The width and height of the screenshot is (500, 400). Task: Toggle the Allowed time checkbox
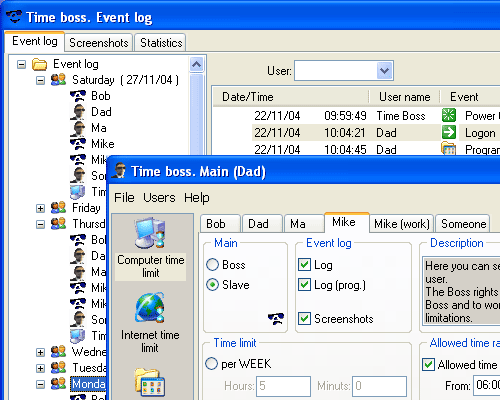click(x=428, y=365)
